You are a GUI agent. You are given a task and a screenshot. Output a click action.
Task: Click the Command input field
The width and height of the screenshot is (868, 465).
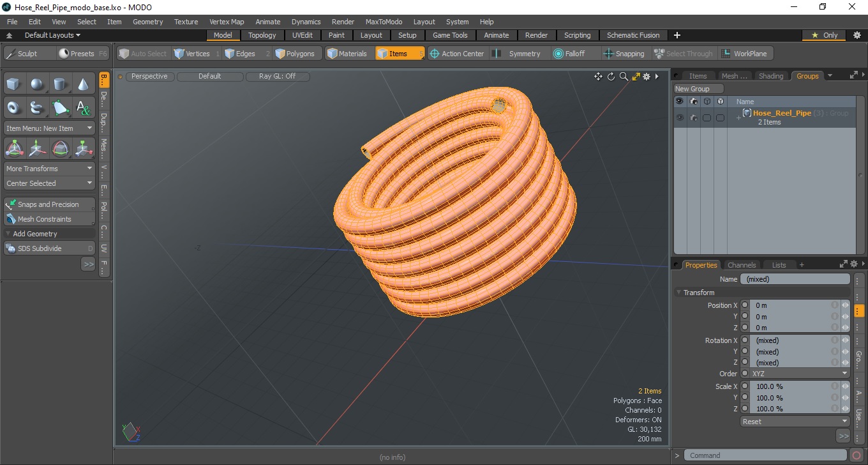[x=766, y=455]
